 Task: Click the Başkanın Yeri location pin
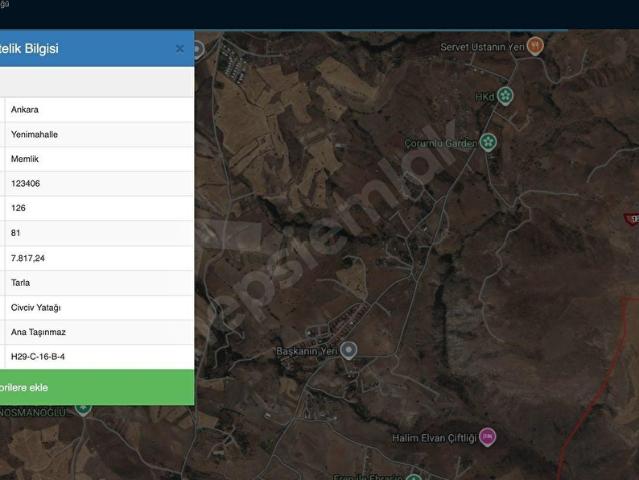coord(348,350)
